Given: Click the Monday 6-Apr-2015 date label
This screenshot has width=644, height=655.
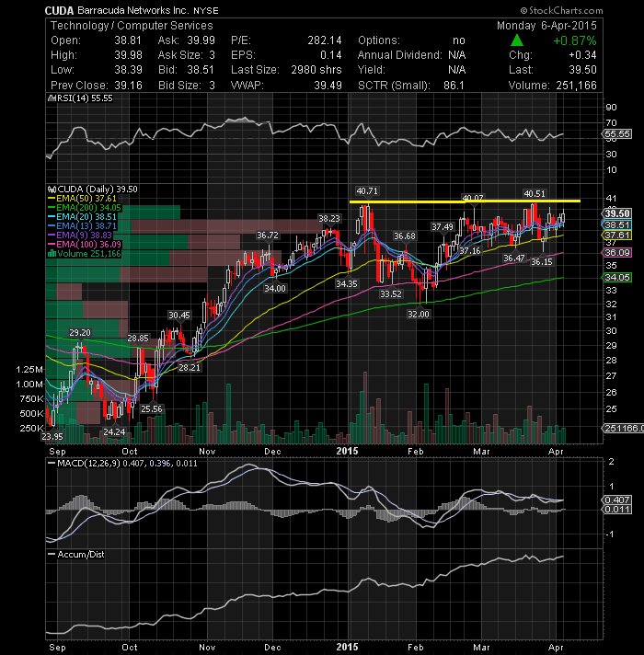Looking at the screenshot, I should click(546, 26).
